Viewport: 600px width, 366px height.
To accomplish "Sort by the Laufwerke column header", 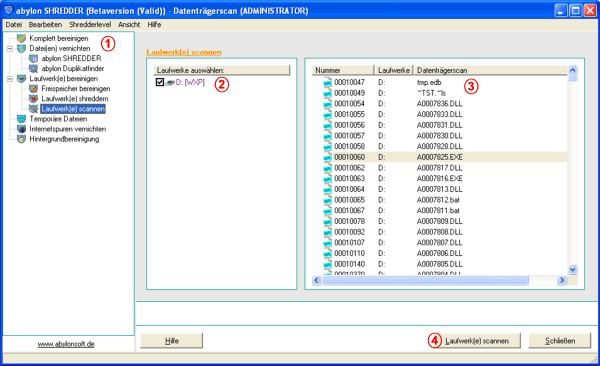I will 394,70.
